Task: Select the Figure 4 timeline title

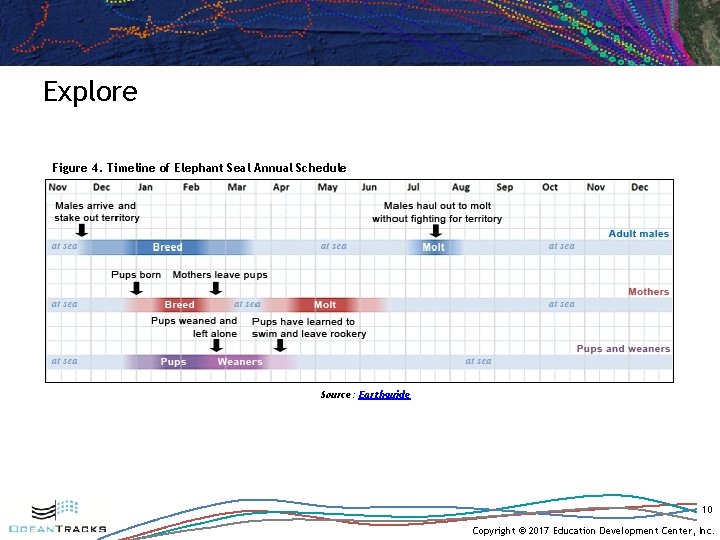Action: click(x=199, y=168)
